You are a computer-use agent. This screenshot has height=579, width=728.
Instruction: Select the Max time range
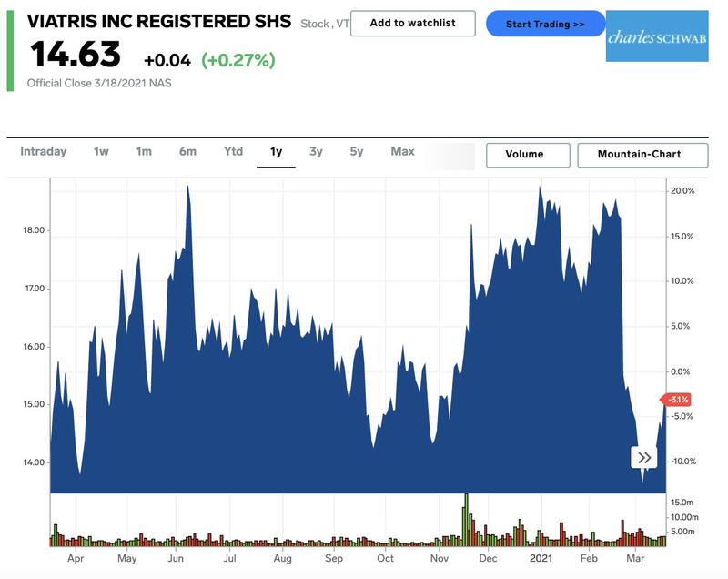(402, 152)
